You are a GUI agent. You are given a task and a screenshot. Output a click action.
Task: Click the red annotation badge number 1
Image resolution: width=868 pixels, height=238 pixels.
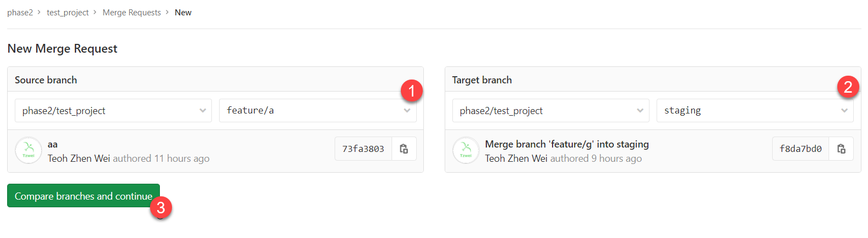(411, 90)
